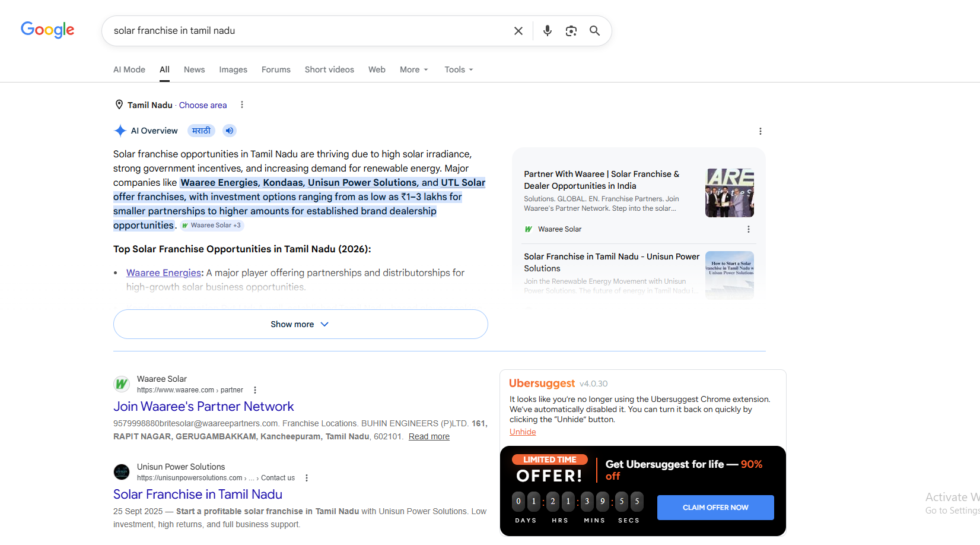Image resolution: width=980 pixels, height=545 pixels.
Task: Open Search by image camera icon
Action: pyautogui.click(x=571, y=31)
